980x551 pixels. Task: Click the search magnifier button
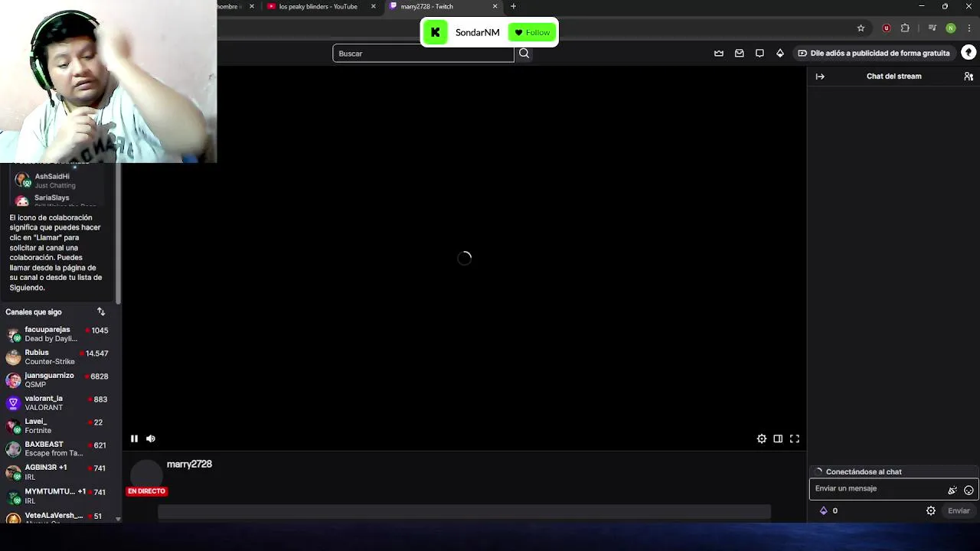point(524,53)
